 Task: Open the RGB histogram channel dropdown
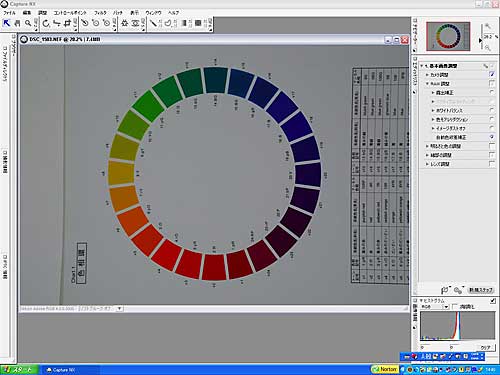coord(435,306)
